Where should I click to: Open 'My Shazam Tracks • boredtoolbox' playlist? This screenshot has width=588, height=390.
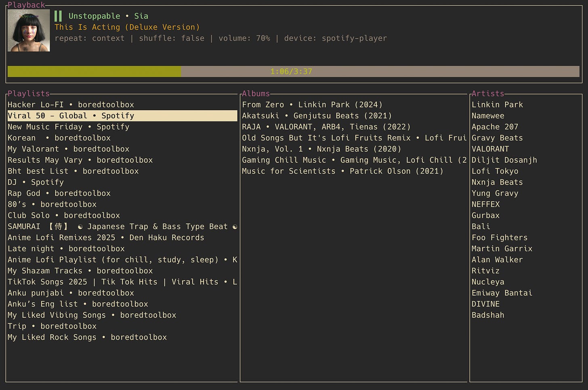[x=80, y=271]
